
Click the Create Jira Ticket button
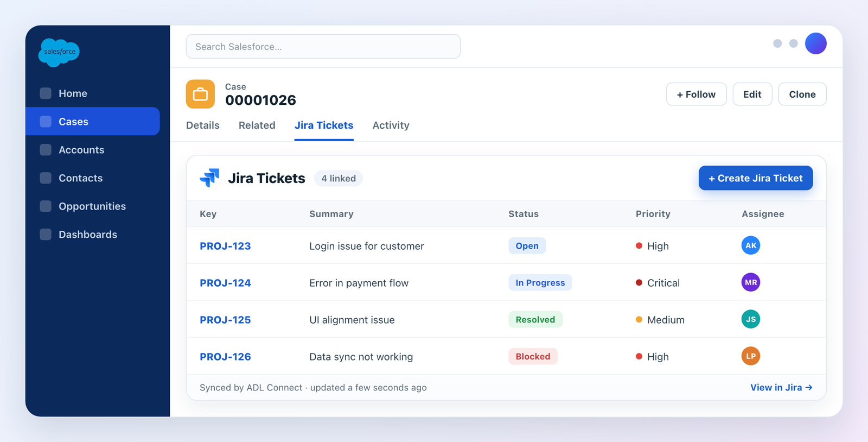[756, 178]
